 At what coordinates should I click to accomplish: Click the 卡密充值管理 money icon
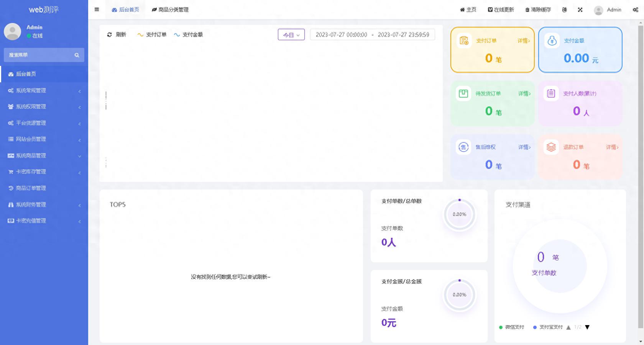(11, 221)
